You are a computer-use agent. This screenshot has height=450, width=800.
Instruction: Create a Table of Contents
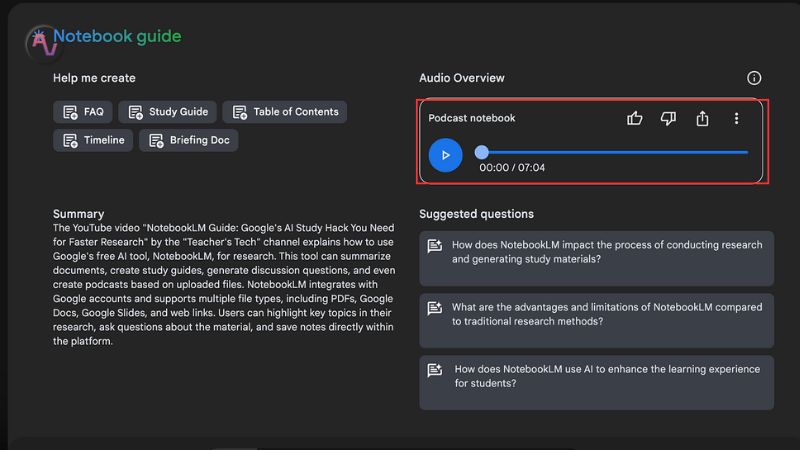click(285, 112)
